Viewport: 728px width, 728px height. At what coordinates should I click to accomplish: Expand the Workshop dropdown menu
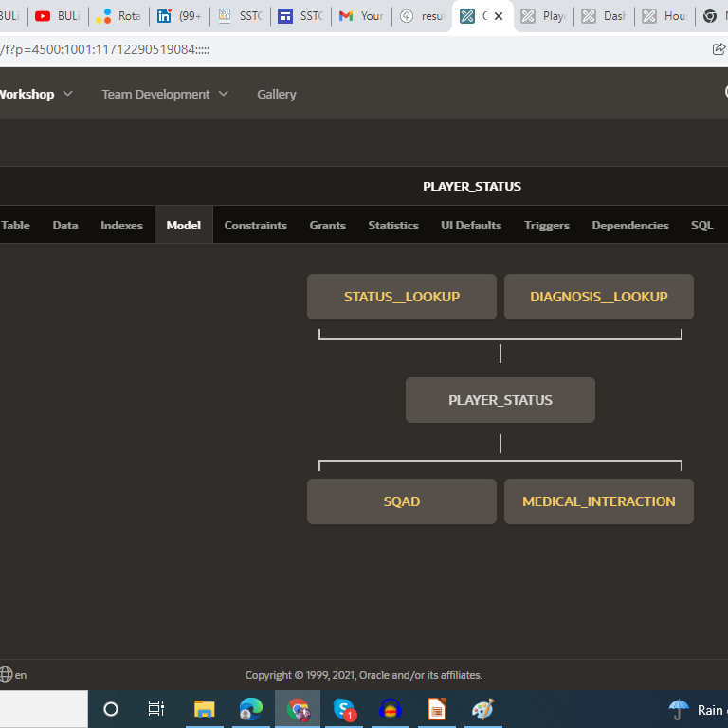pos(36,94)
